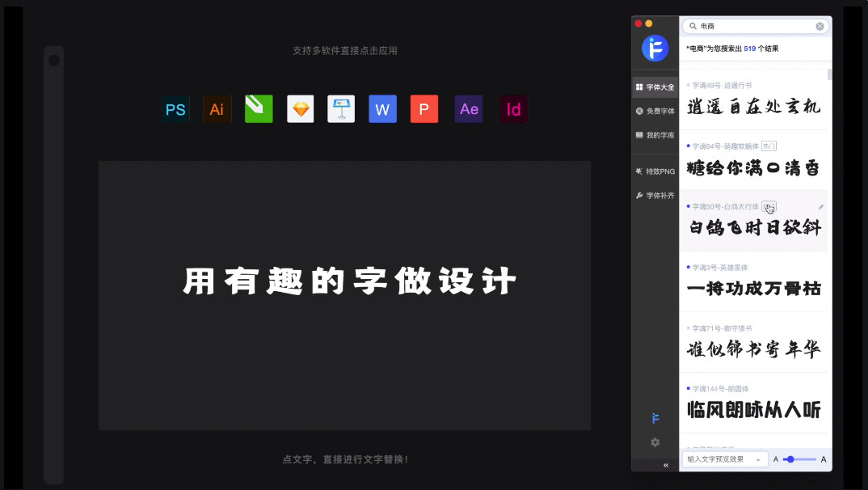Clear the search field with X icon
This screenshot has width=868, height=490.
(820, 27)
